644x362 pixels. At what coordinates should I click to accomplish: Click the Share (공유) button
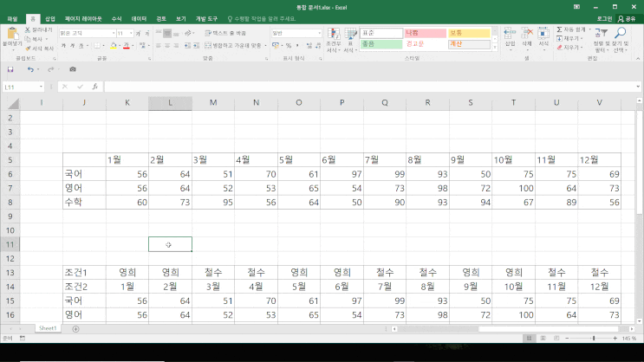point(628,19)
